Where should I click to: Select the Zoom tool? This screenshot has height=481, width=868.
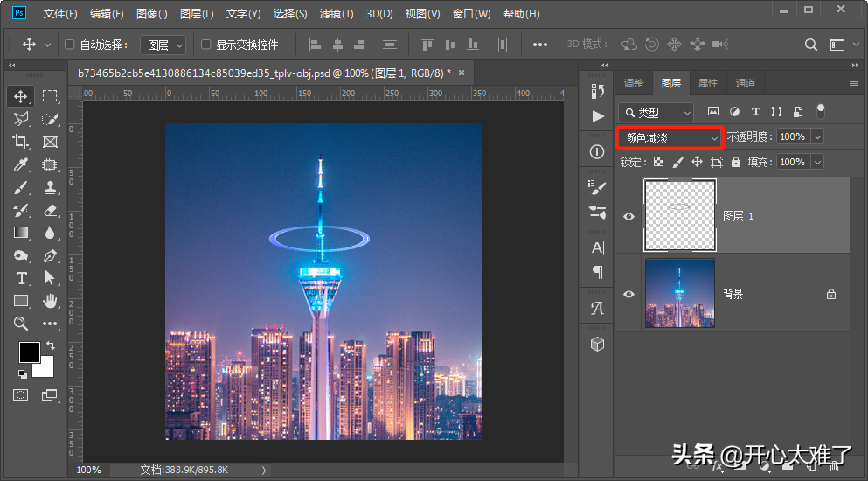(21, 324)
